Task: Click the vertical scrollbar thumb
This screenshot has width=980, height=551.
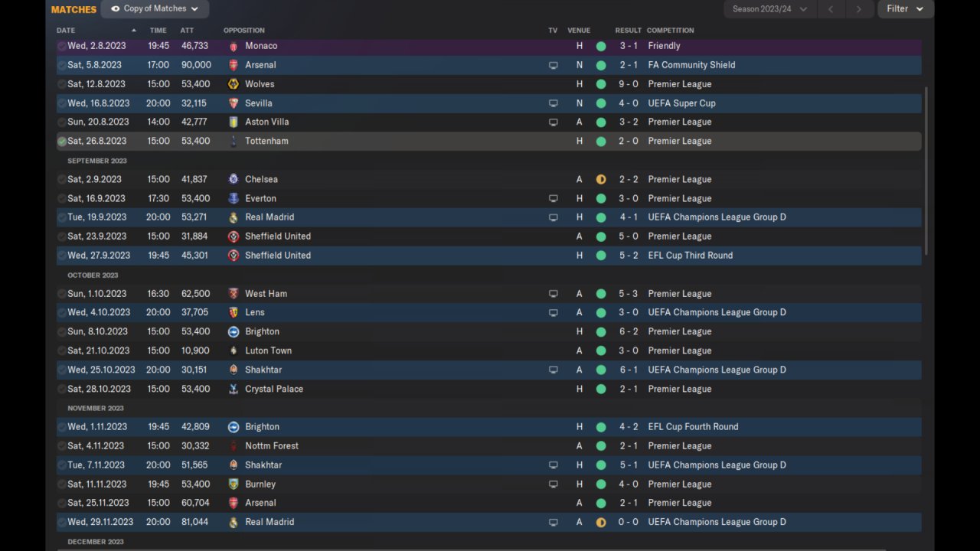Action: coord(927,171)
